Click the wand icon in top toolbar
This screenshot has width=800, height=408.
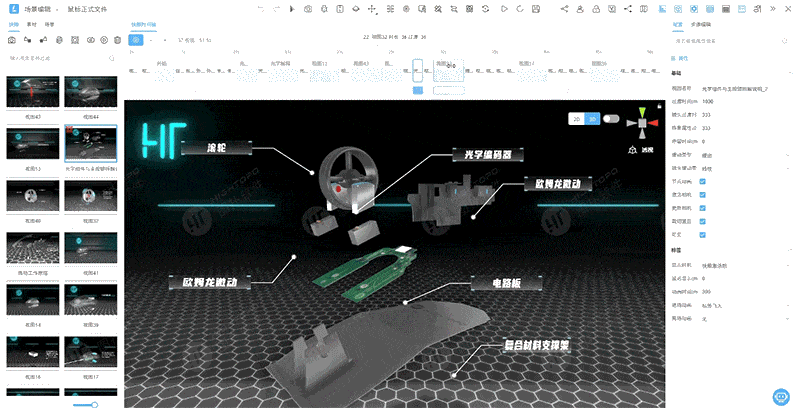[438, 9]
